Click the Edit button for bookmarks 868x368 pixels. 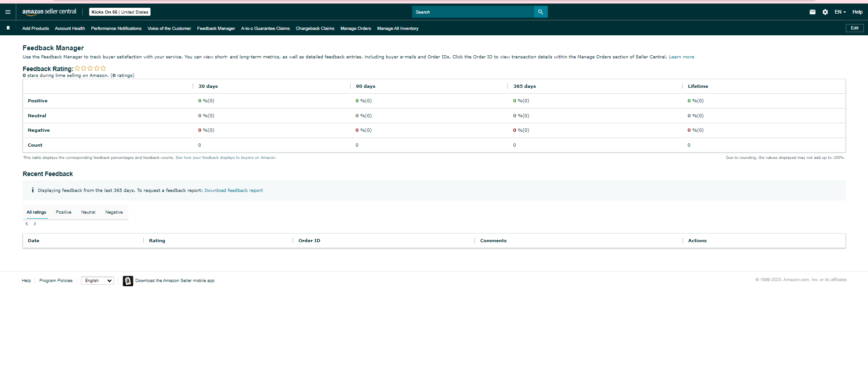point(854,28)
